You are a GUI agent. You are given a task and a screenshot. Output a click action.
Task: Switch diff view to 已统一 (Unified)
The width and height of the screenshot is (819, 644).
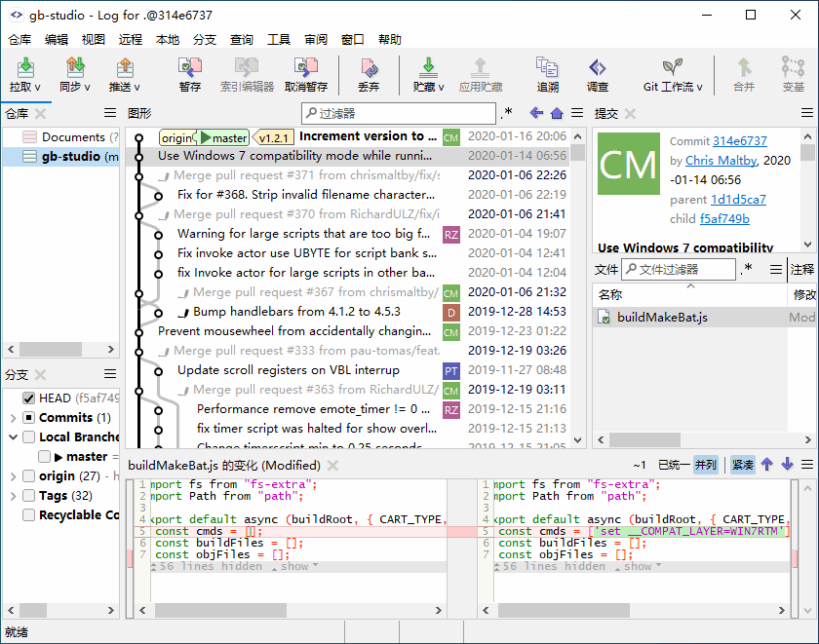673,465
